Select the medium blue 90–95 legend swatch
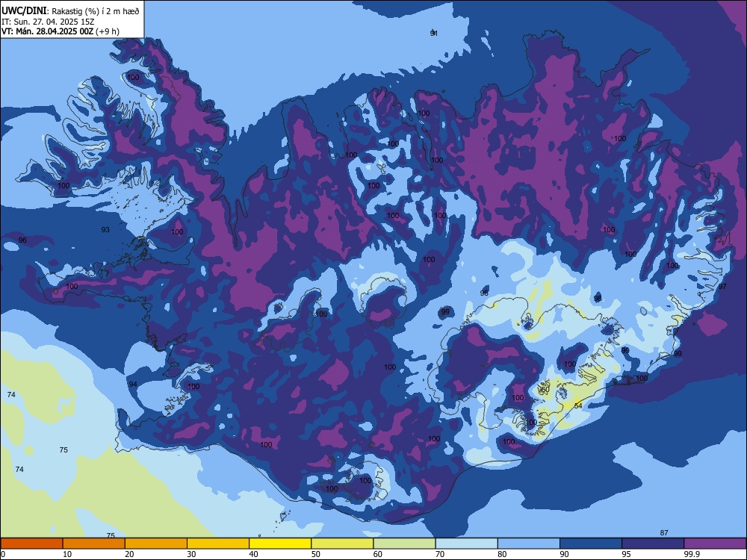This screenshot has height=560, width=747. coord(591,544)
